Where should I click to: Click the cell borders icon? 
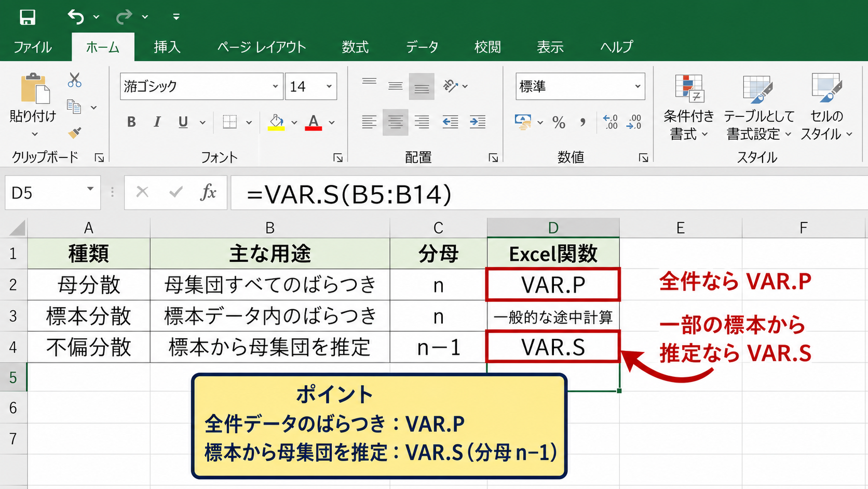click(x=229, y=122)
